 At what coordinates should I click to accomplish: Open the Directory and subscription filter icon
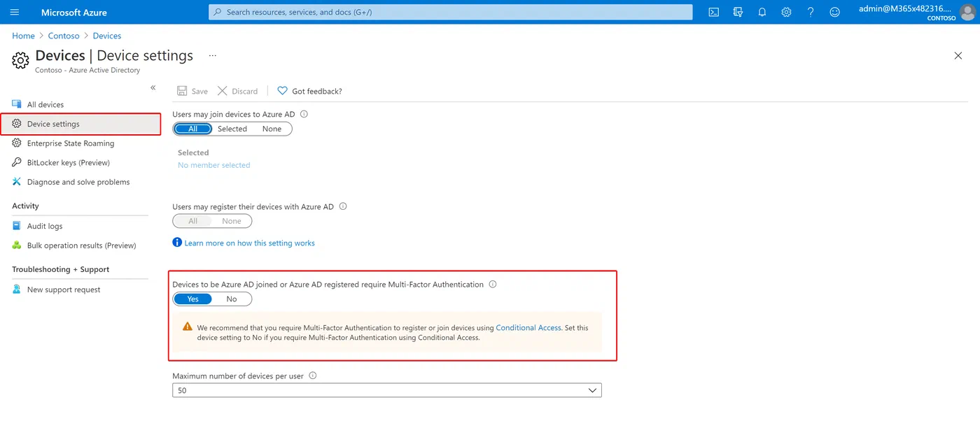tap(738, 12)
